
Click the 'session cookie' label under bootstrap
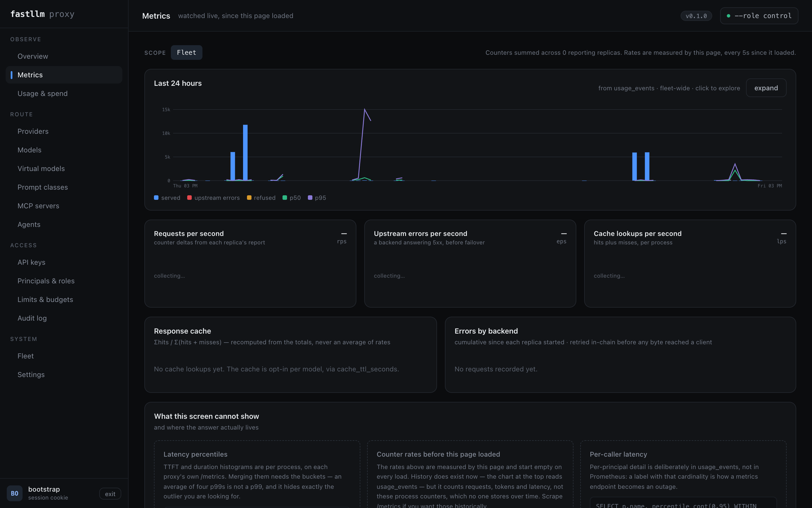click(x=48, y=498)
